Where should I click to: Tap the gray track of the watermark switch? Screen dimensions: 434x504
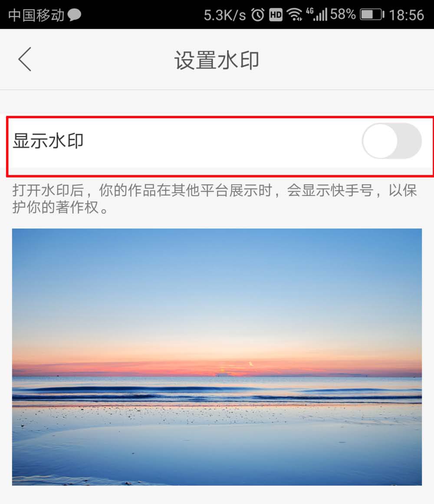409,141
